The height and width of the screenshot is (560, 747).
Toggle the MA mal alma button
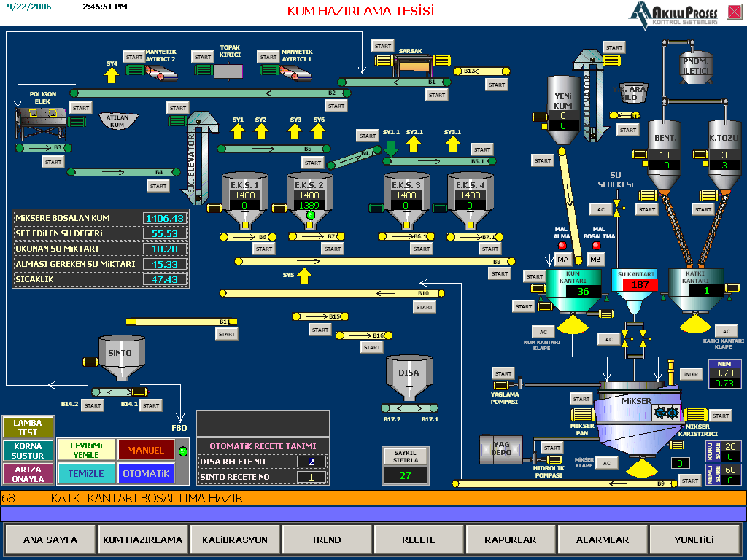[562, 260]
